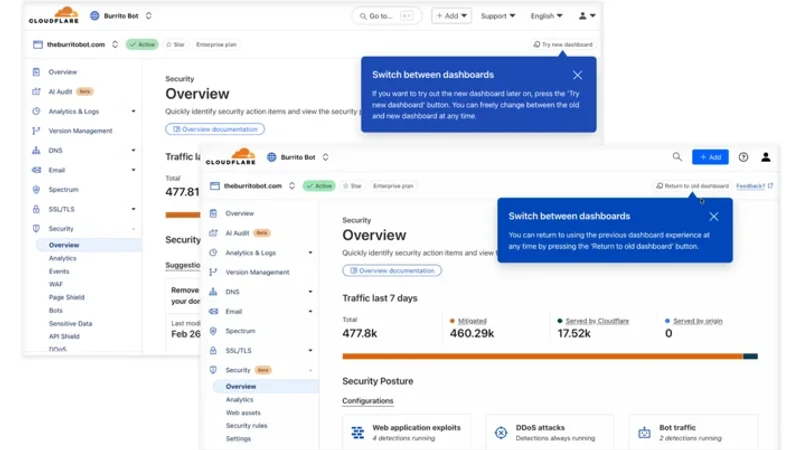This screenshot has width=800, height=450.
Task: Open the Burrito Bot account switcher in the front dashboard
Action: pyautogui.click(x=298, y=157)
